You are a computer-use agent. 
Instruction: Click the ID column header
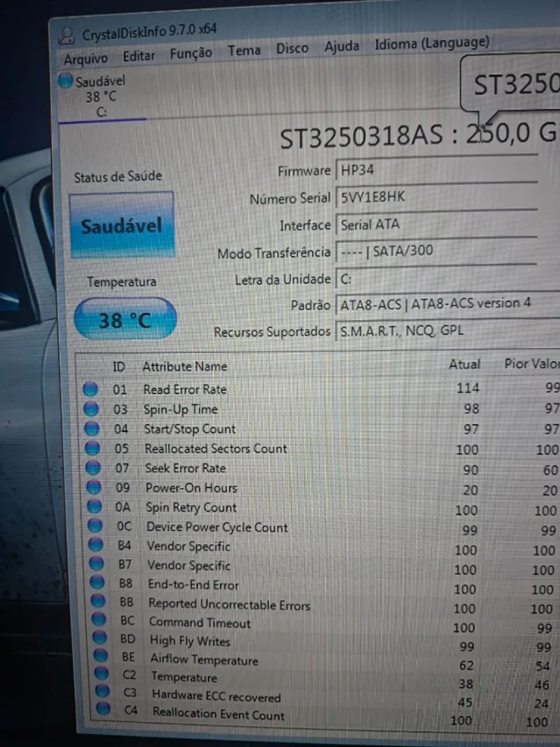[119, 366]
